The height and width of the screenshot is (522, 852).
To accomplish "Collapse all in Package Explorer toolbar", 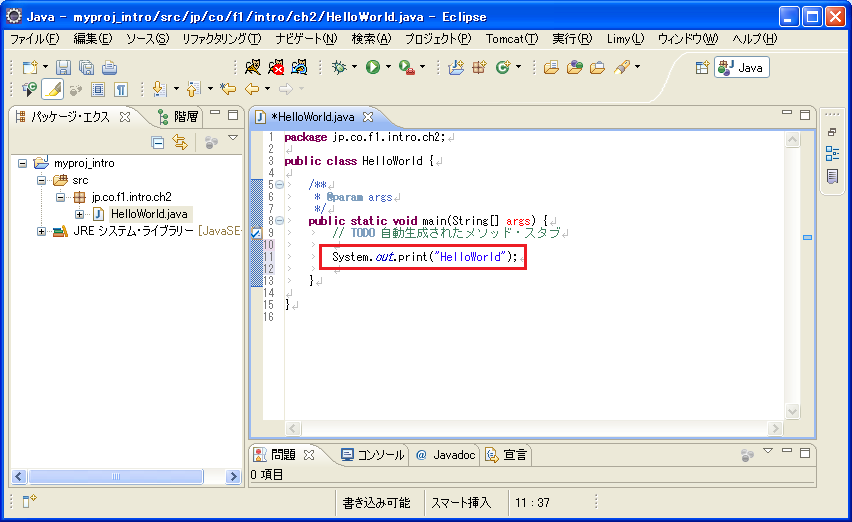I will pos(158,143).
